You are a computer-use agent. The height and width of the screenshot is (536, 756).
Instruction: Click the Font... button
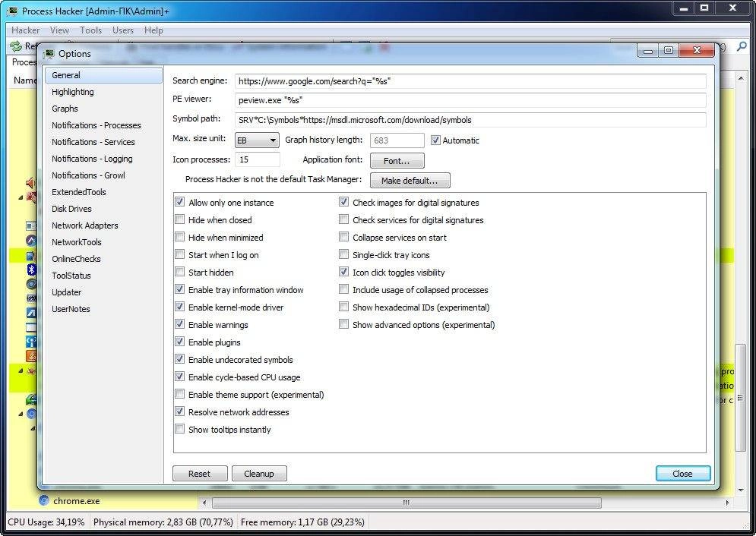tap(397, 161)
